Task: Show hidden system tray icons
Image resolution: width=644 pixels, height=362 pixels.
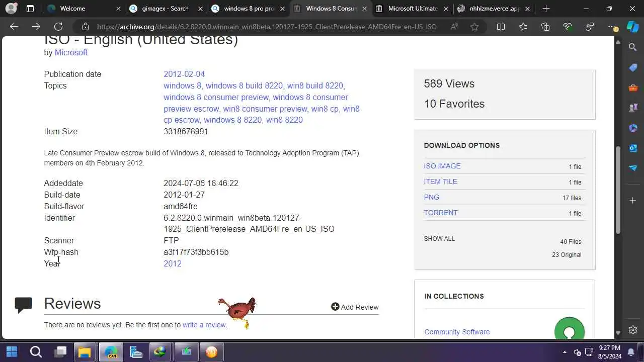Action: (565, 352)
